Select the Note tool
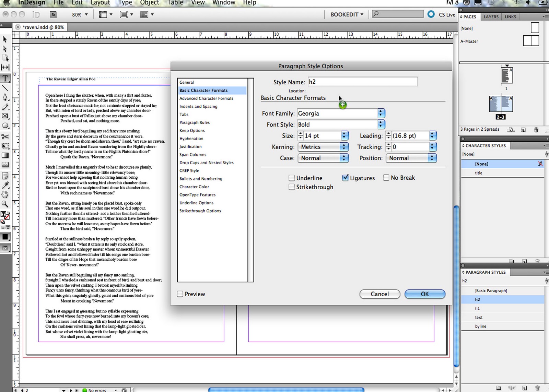 pos(5,176)
